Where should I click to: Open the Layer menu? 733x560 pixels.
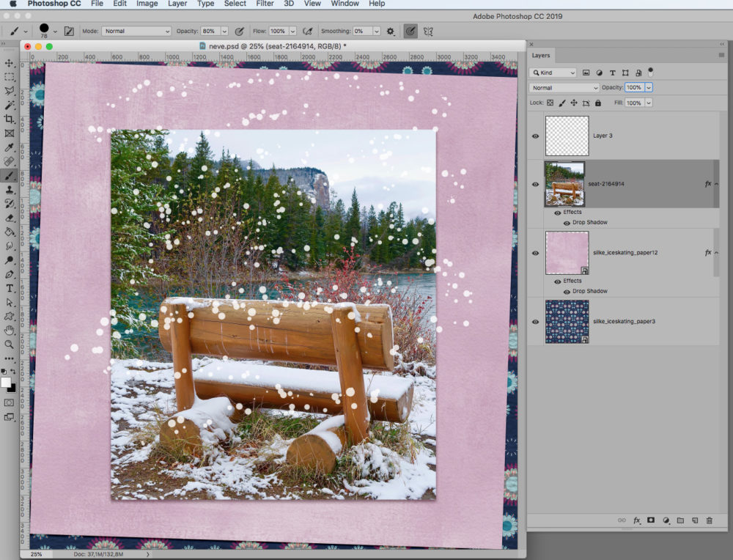coord(177,4)
